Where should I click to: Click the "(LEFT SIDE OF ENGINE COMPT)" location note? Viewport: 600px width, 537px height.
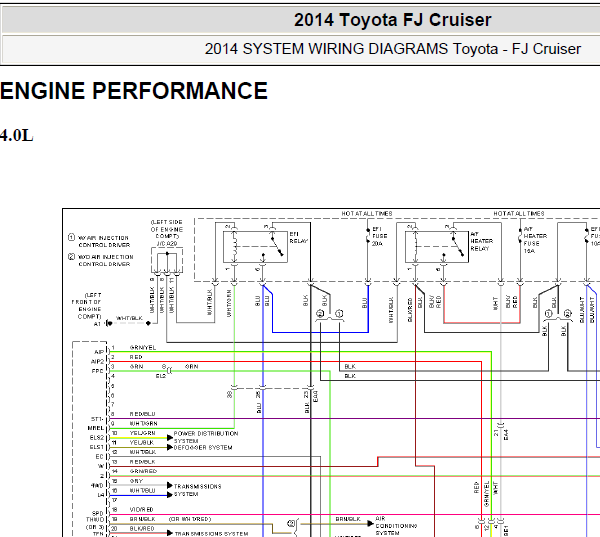(x=166, y=229)
